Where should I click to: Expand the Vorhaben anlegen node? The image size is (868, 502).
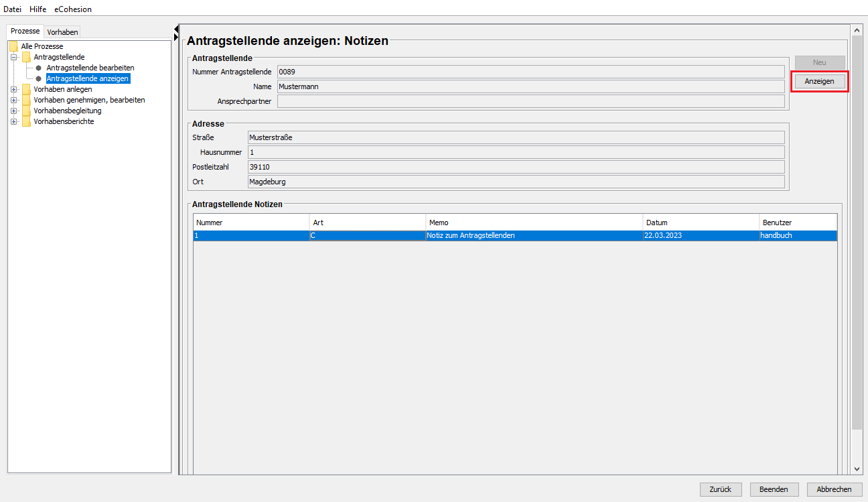pos(13,89)
